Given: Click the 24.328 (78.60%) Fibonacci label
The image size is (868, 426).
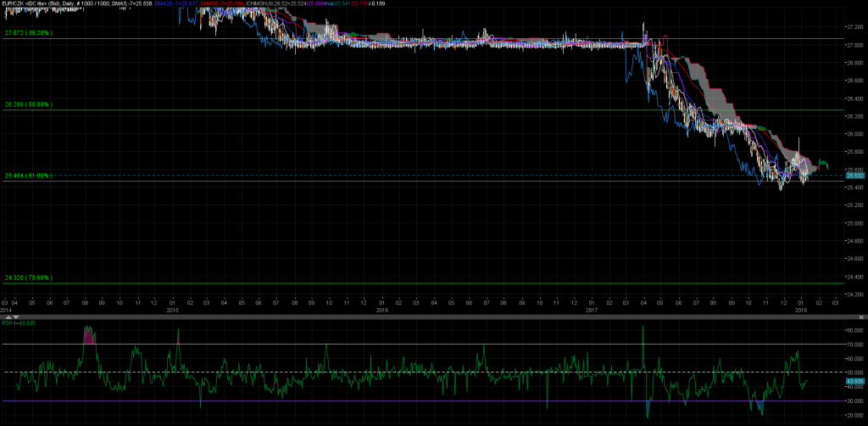Looking at the screenshot, I should [28, 277].
